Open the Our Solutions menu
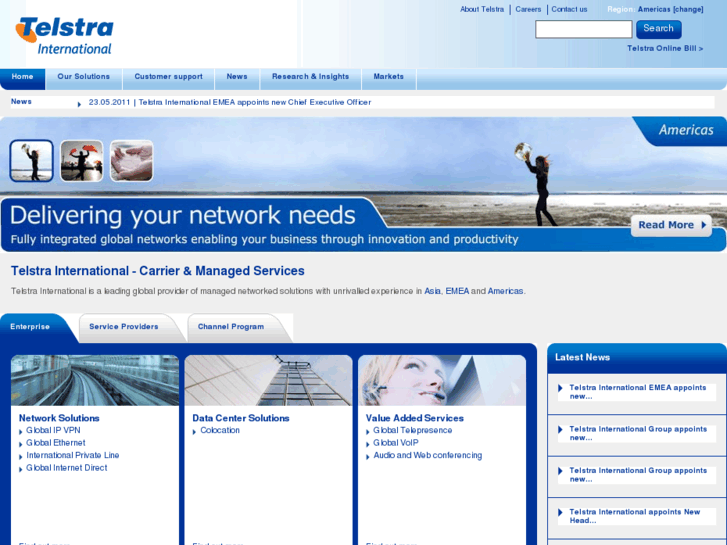The image size is (727, 545). click(83, 77)
